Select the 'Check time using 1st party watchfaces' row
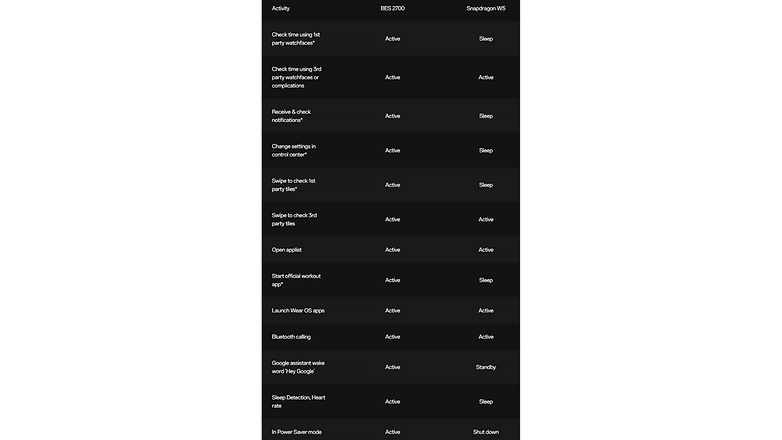Image resolution: width=782 pixels, height=440 pixels. click(391, 38)
